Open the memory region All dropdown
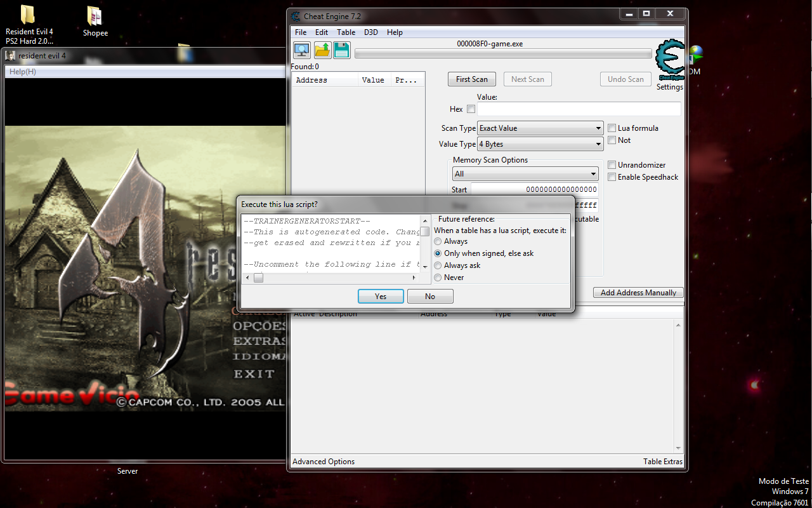Screen dimensions: 812x508 [525, 174]
